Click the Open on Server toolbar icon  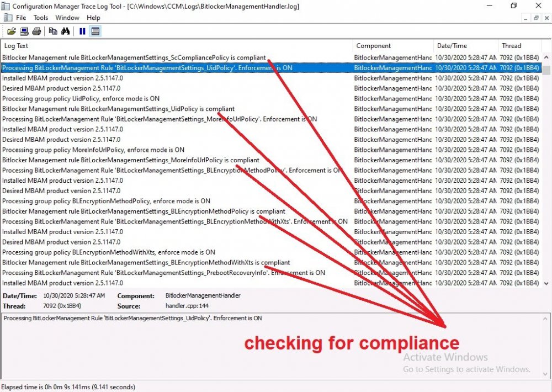click(x=24, y=31)
